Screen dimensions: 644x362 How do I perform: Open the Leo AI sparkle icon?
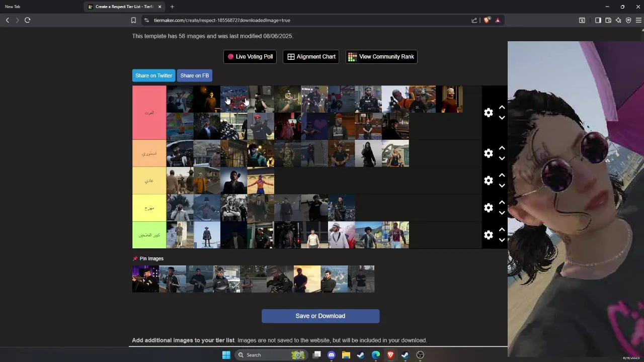pos(618,20)
